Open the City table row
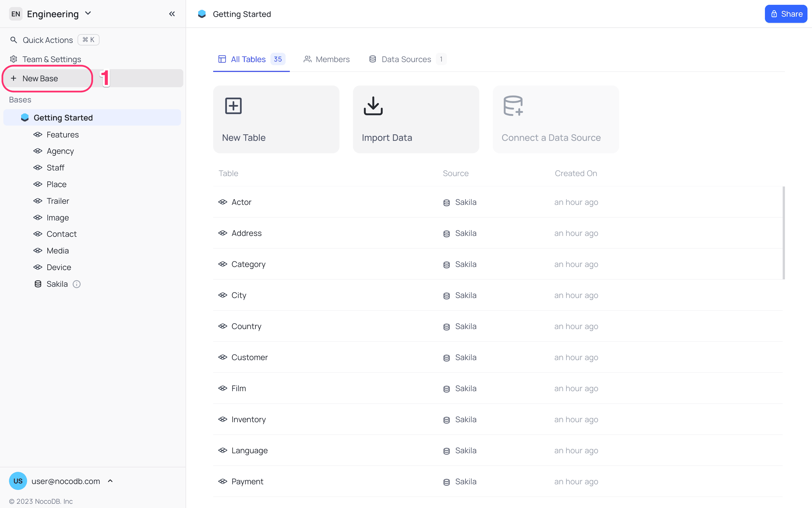The height and width of the screenshot is (508, 812). [x=498, y=295]
